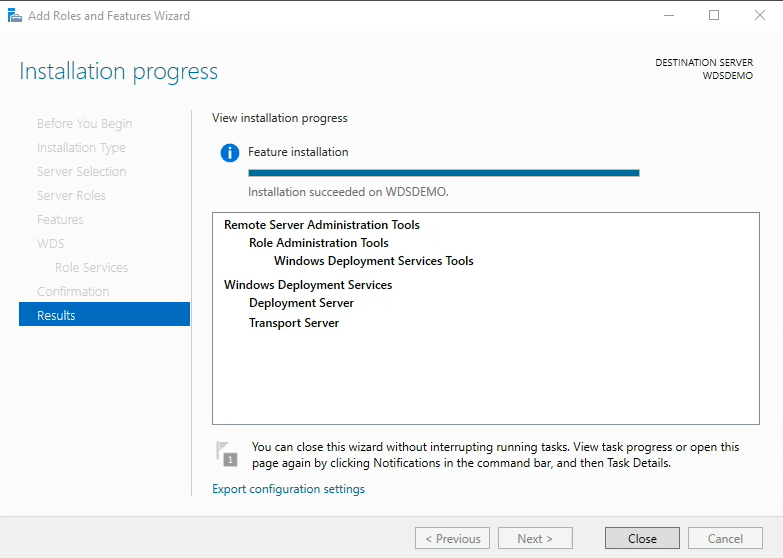Click the Server Roles step in sidebar
Viewport: 783px width, 558px height.
(71, 195)
